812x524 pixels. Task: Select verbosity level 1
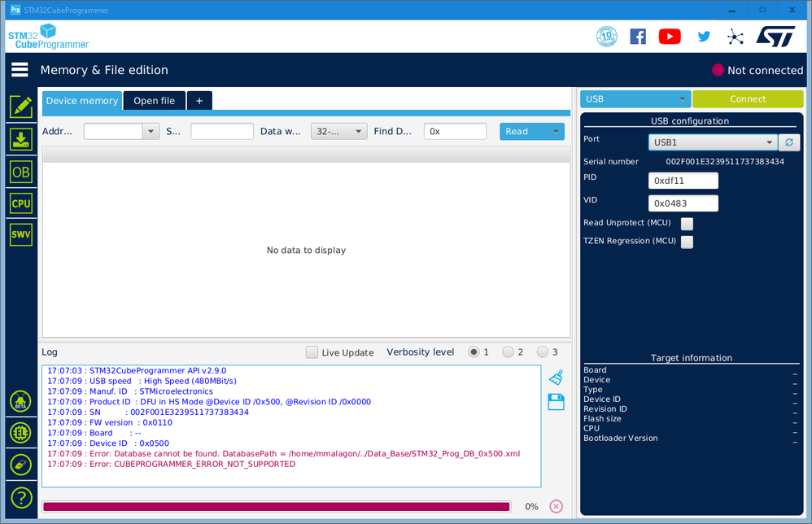coord(474,352)
